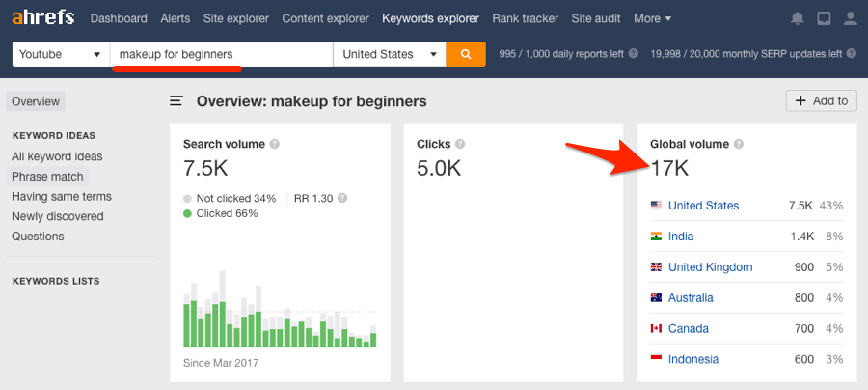Click the Add to button

tap(822, 100)
